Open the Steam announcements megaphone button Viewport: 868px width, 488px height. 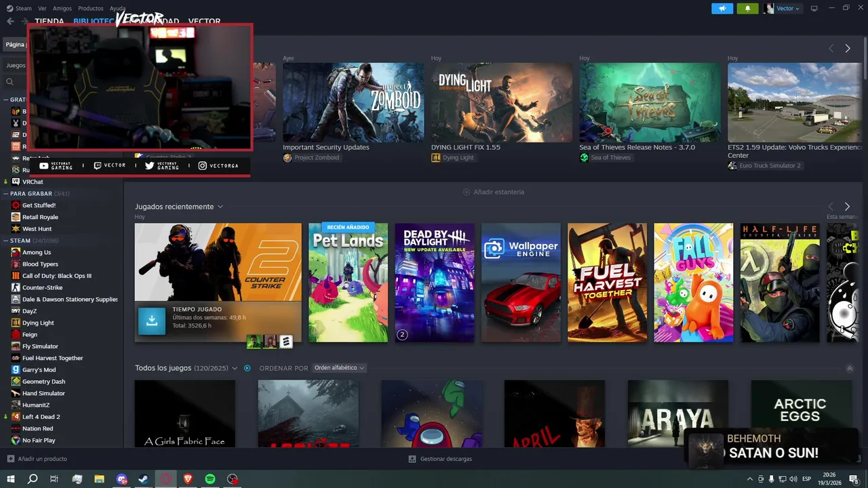(722, 8)
